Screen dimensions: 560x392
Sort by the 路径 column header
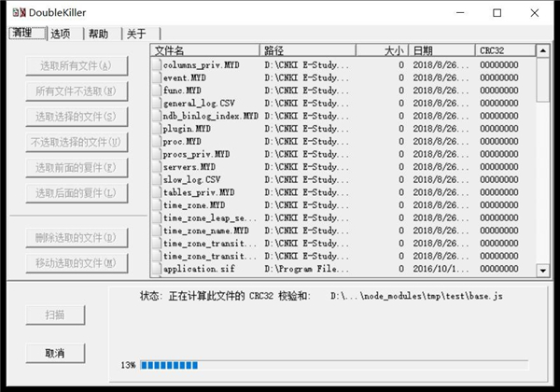click(307, 50)
